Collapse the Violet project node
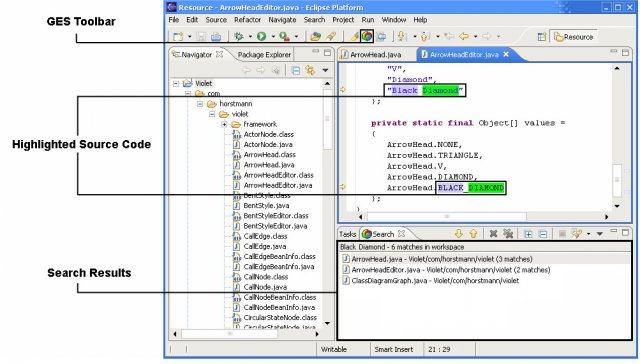 [x=176, y=83]
